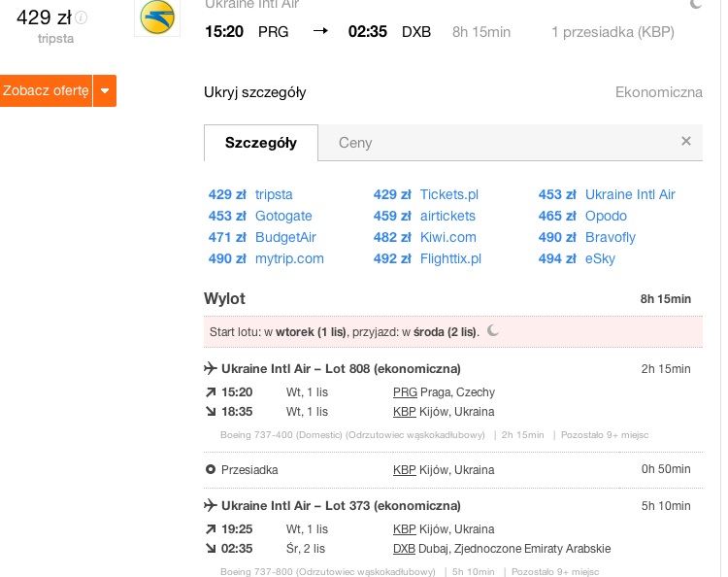Open the 494 zł eSky offer
728x577 pixels.
[577, 258]
